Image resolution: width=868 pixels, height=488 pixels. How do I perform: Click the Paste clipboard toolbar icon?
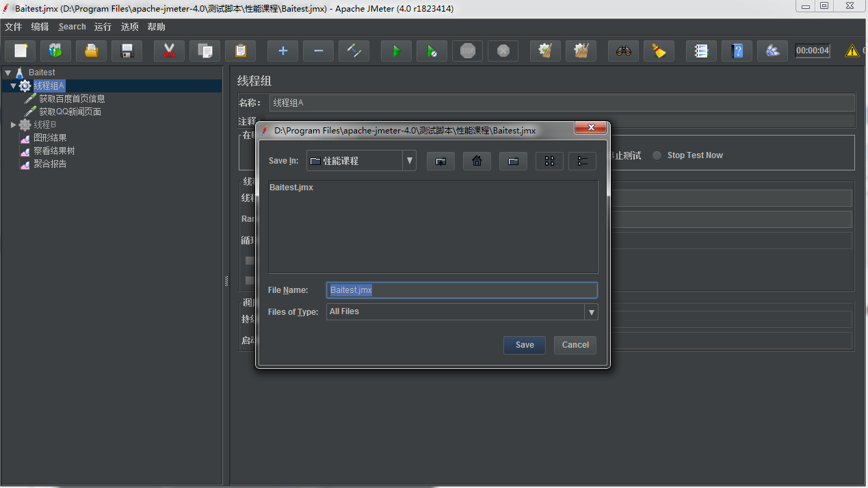point(240,51)
